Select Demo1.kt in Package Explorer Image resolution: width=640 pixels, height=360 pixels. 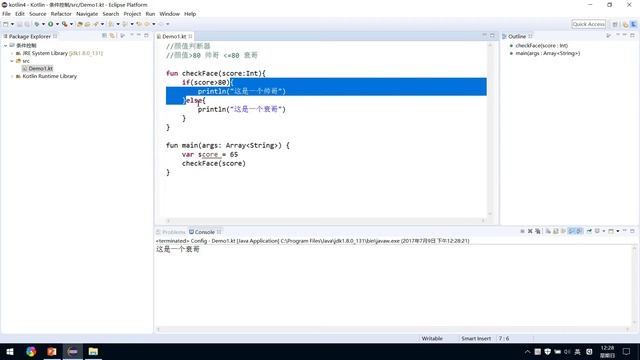click(x=38, y=69)
